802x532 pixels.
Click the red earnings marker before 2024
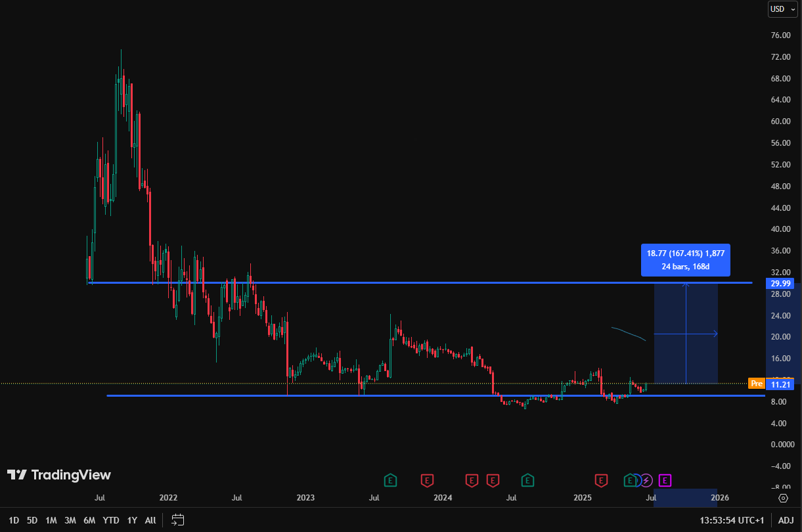427,481
